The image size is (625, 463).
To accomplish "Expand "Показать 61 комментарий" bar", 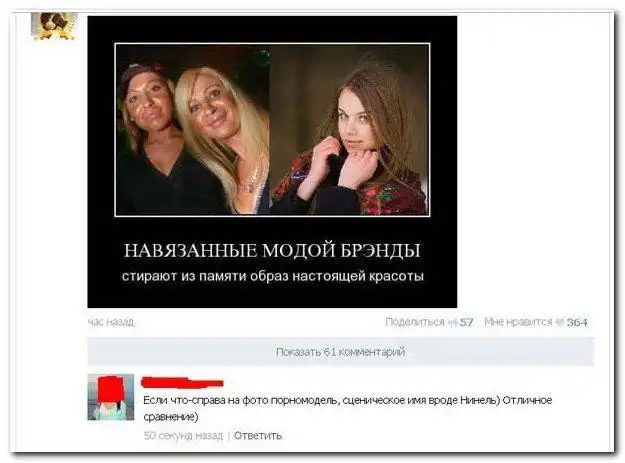I will pyautogui.click(x=341, y=352).
